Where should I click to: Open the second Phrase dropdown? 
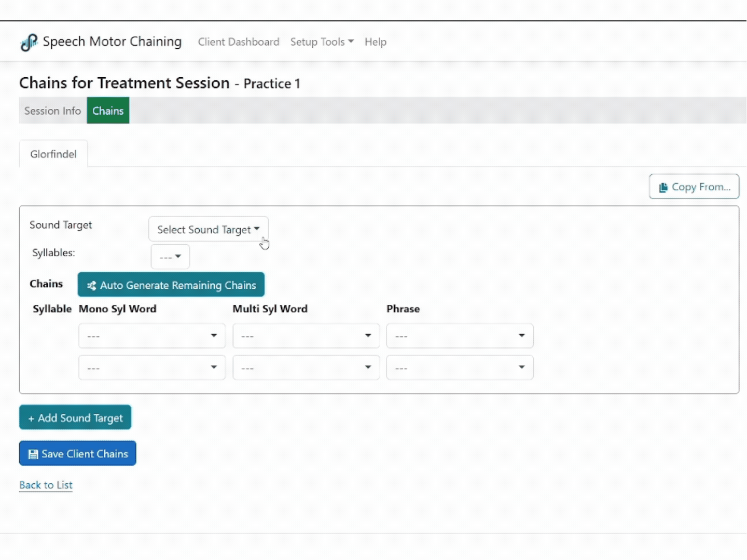(x=460, y=368)
